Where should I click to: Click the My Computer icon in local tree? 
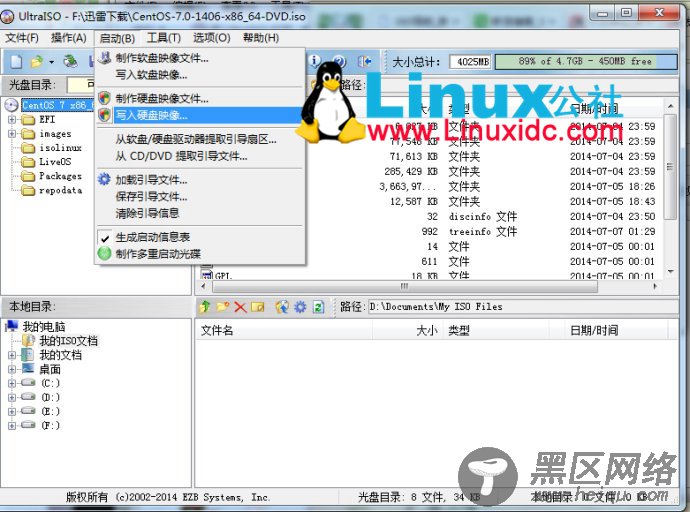(x=11, y=326)
